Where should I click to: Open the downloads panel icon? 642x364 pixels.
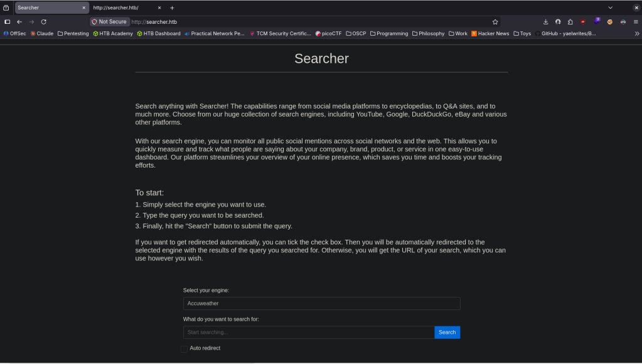point(545,21)
